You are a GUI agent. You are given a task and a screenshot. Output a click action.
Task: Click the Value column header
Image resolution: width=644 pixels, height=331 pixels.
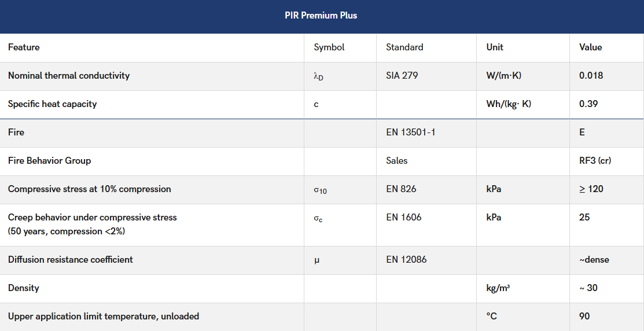[x=591, y=47]
